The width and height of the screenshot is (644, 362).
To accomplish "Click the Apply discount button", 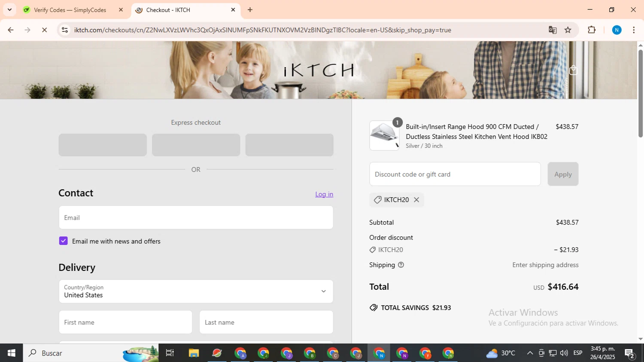I will tap(563, 174).
